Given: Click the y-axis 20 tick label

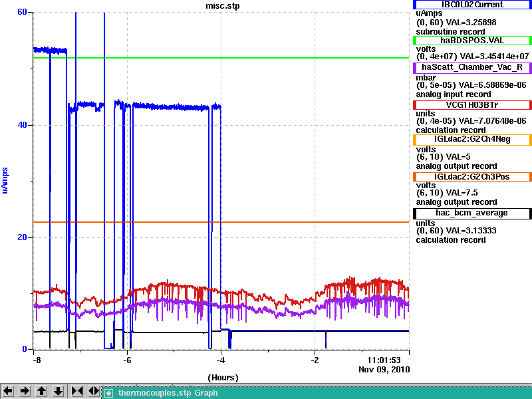Looking at the screenshot, I should click(x=22, y=237).
